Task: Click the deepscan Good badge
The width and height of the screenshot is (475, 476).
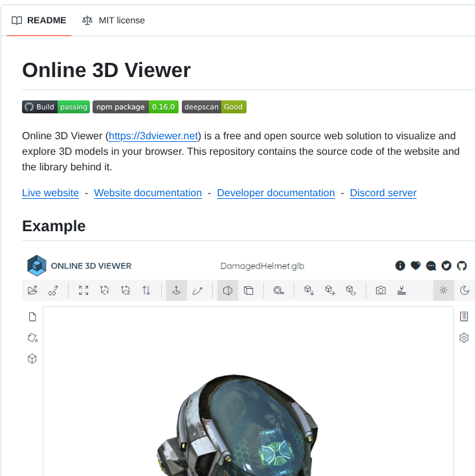Action: [x=214, y=107]
